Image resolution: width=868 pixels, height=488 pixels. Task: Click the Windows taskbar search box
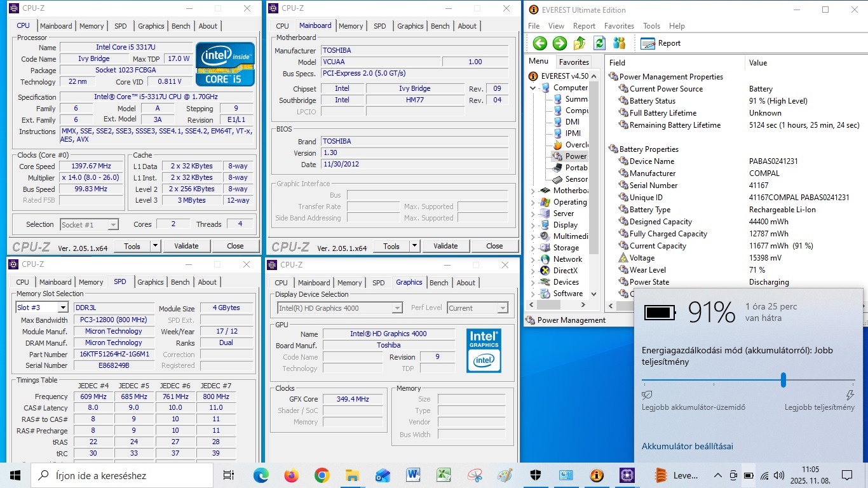coord(122,475)
